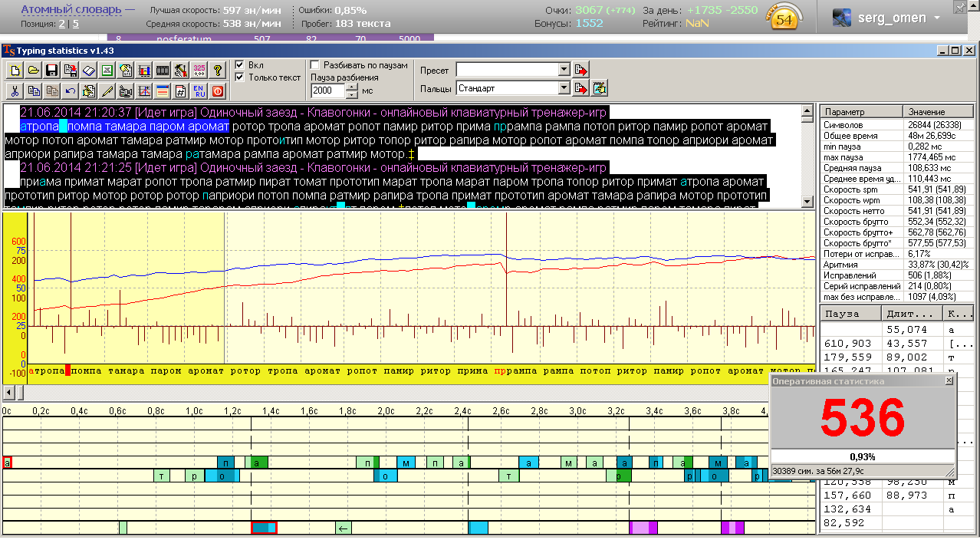Toggle the EN/RU language icon
Screen dimensions: 980x540
(x=199, y=91)
